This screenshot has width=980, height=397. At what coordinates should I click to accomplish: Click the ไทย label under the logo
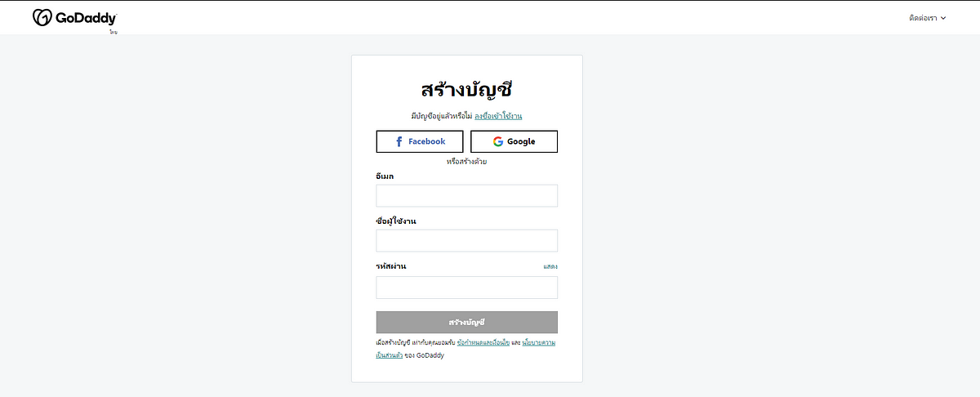(x=114, y=32)
